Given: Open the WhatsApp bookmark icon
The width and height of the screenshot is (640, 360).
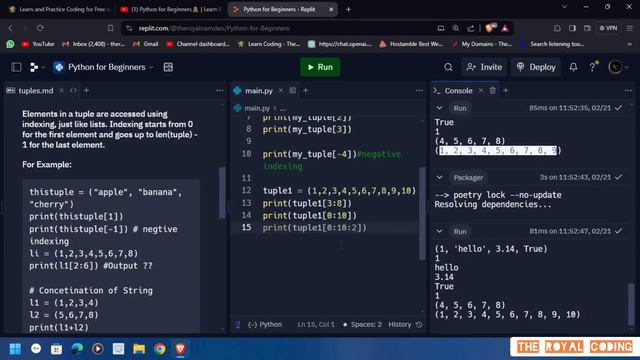Looking at the screenshot, I should point(10,44).
